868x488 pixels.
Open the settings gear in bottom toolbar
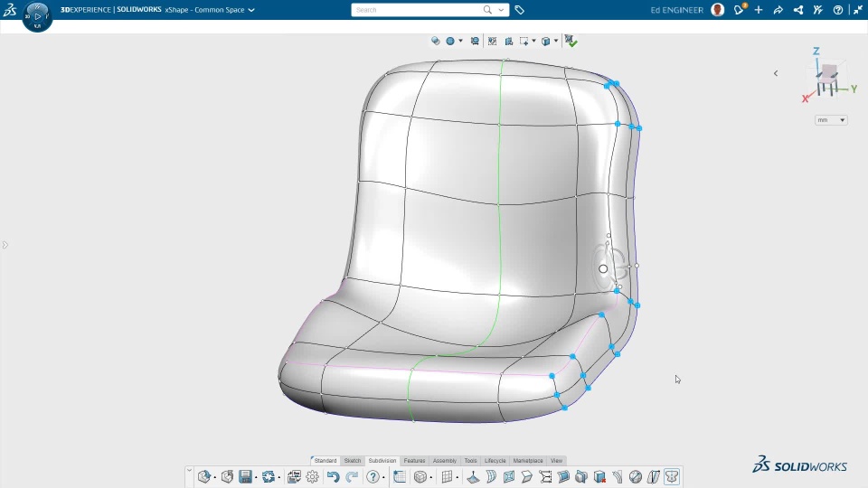(313, 477)
